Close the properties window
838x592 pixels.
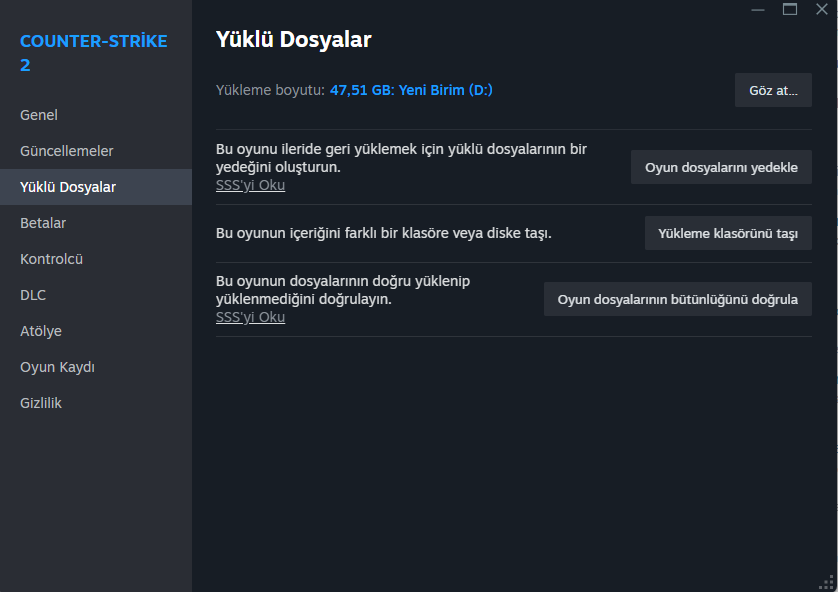(822, 9)
